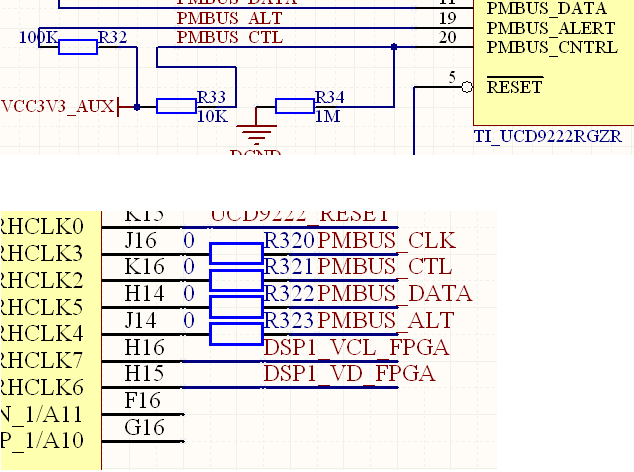Click pin designator K16

144,267
